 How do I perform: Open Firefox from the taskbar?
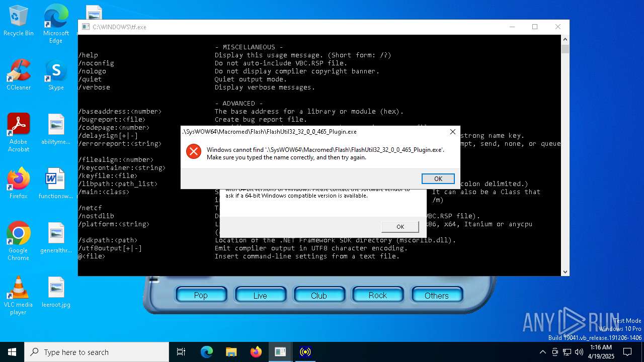[256, 352]
